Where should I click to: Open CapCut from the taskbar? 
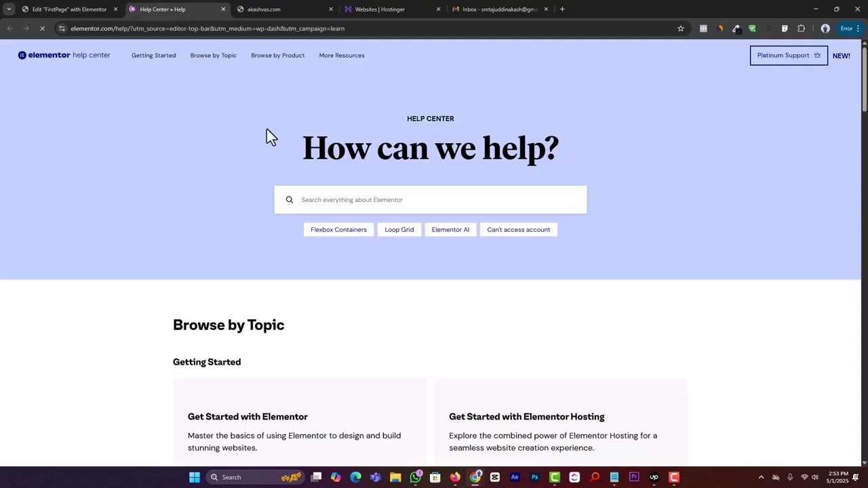coord(495,477)
